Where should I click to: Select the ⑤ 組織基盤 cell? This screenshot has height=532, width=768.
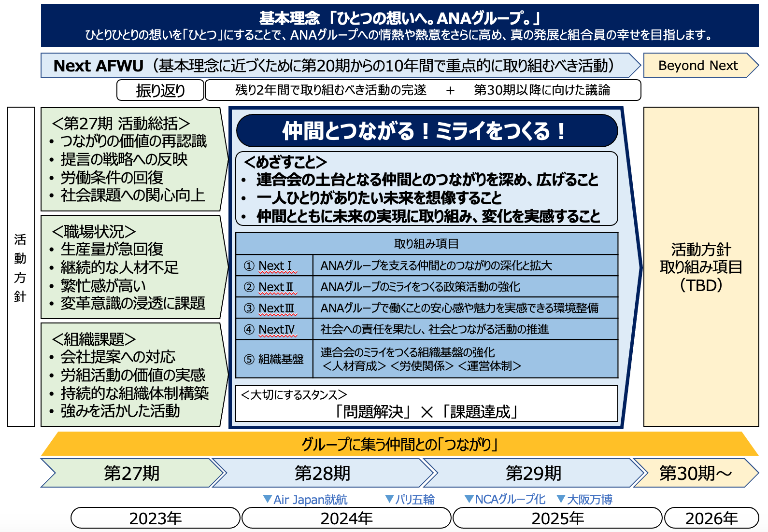tap(274, 359)
